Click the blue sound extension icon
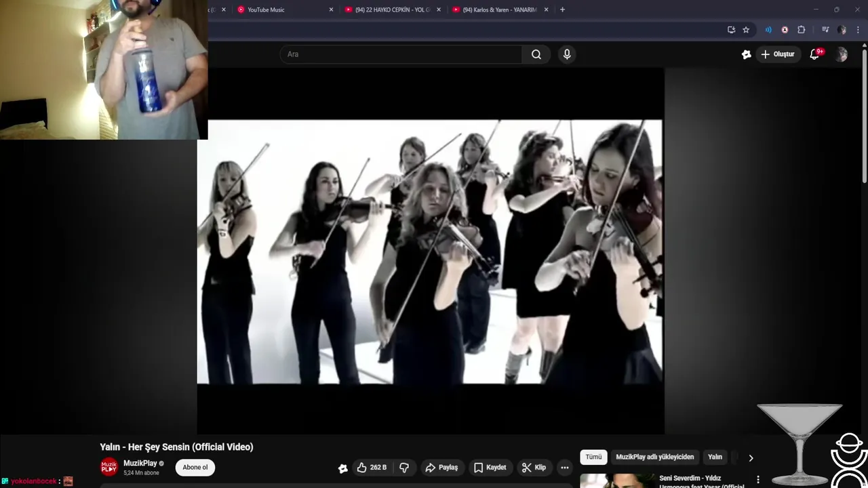This screenshot has width=868, height=488. [x=768, y=30]
